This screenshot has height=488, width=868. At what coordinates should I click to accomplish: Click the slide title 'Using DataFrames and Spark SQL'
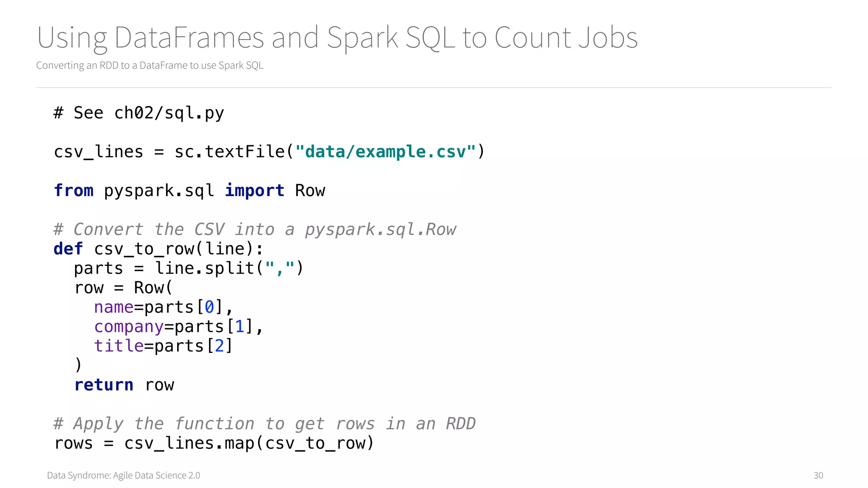[337, 38]
